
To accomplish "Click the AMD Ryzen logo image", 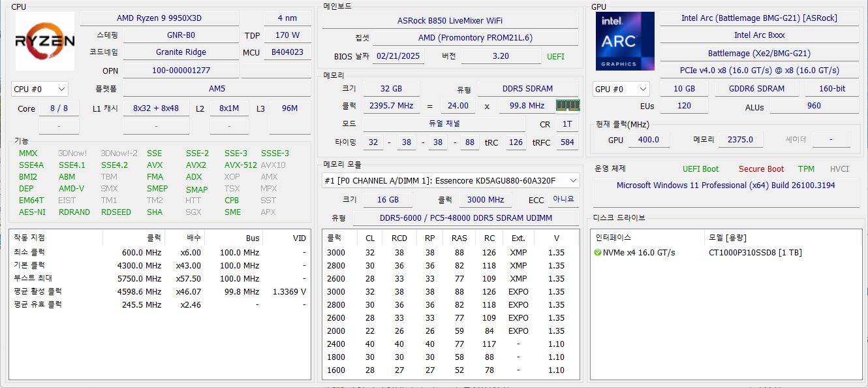I will [44, 41].
